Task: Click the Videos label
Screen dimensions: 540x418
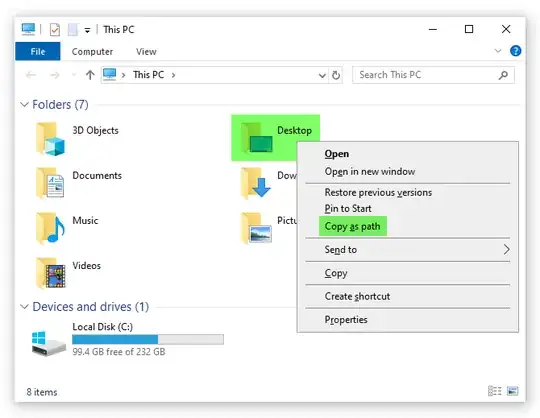Action: click(x=86, y=266)
